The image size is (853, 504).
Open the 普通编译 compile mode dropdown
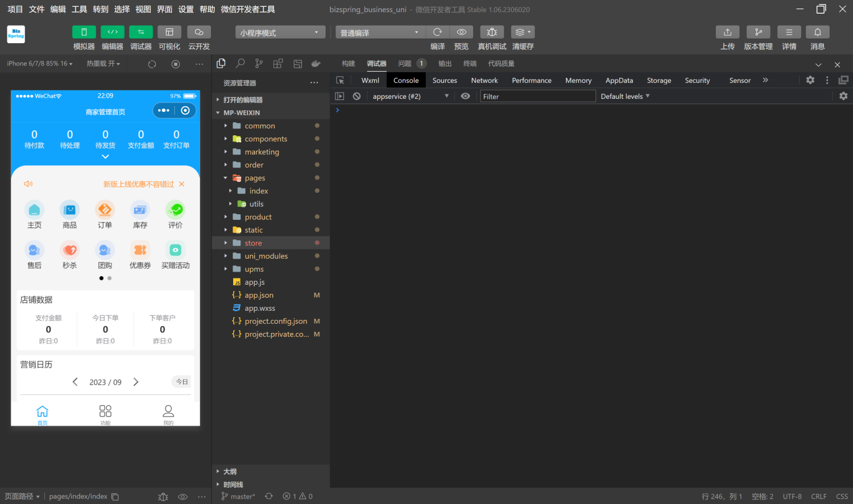[x=380, y=32]
